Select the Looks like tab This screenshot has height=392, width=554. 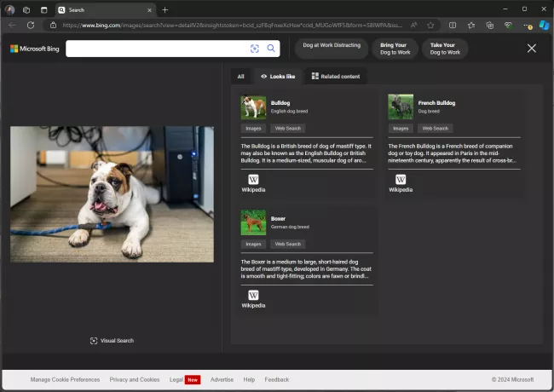point(278,77)
